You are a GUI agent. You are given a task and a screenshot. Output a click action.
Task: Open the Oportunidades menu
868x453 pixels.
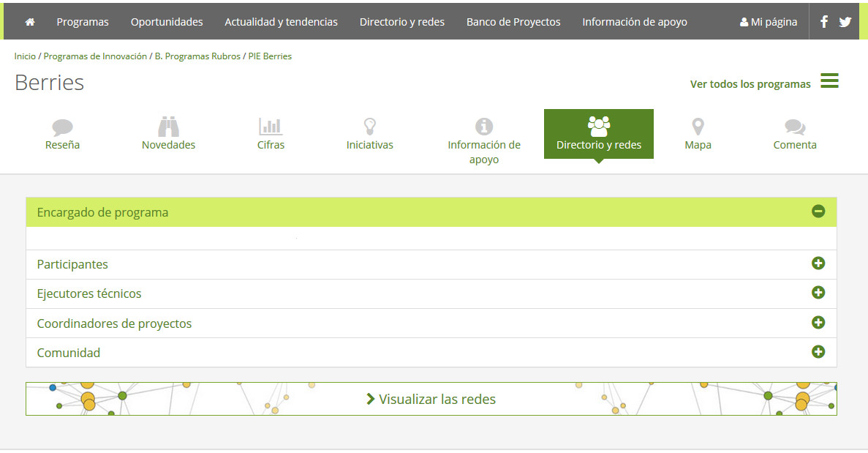167,22
